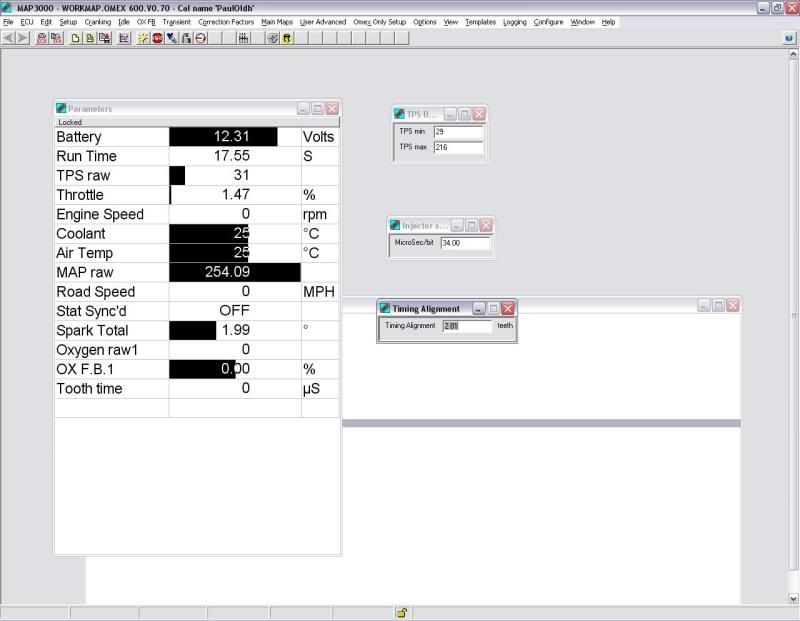Click the MicroSec/bit input field

point(465,243)
